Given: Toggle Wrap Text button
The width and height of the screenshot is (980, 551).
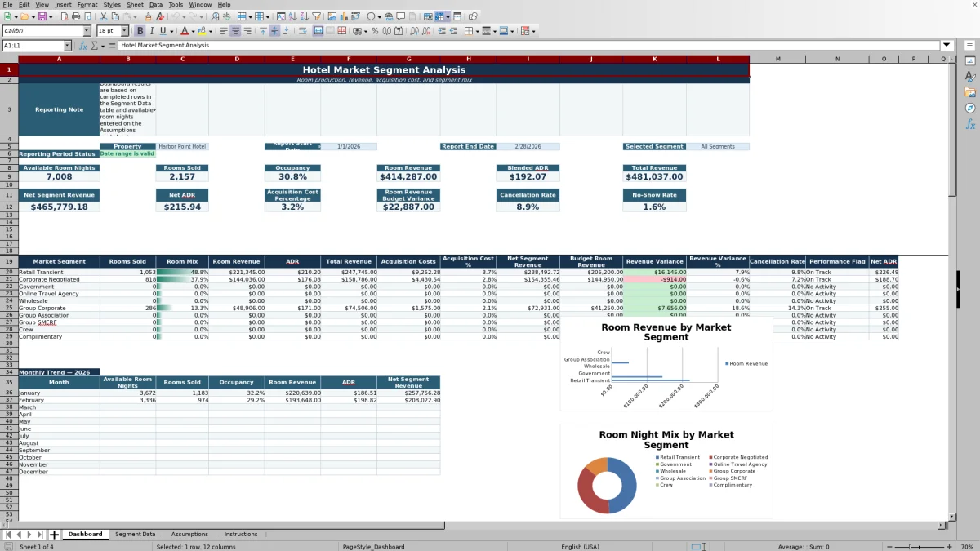Looking at the screenshot, I should 303,31.
